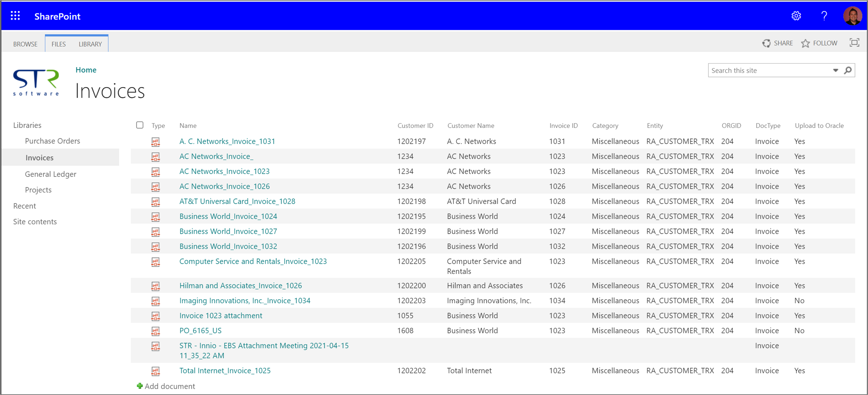The image size is (868, 395).
Task: Expand the search scope dropdown arrow
Action: click(836, 70)
